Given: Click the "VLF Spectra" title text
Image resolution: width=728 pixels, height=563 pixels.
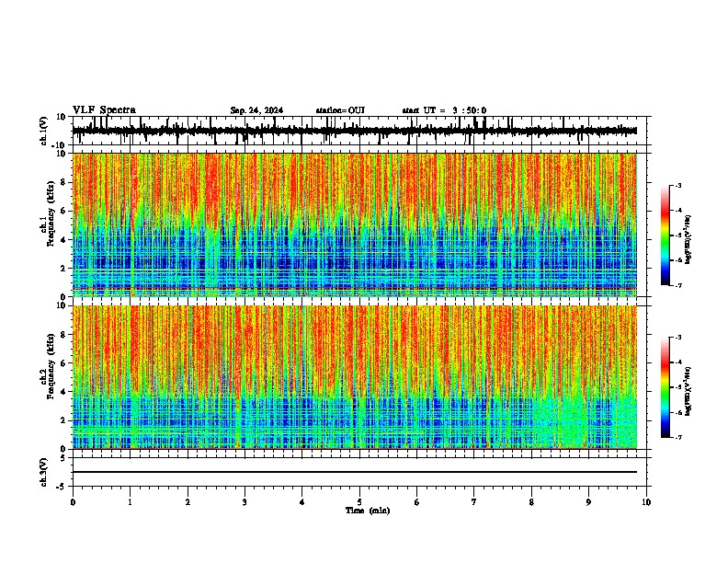Looking at the screenshot, I should [x=104, y=110].
